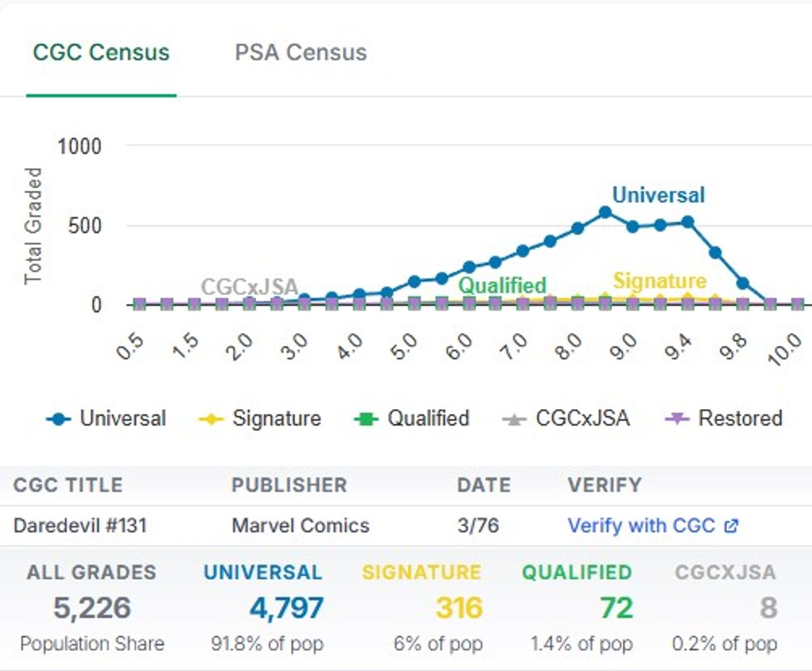Screen dimensions: 812x671
Task: Click the Universal count 4,797
Action: (x=286, y=608)
